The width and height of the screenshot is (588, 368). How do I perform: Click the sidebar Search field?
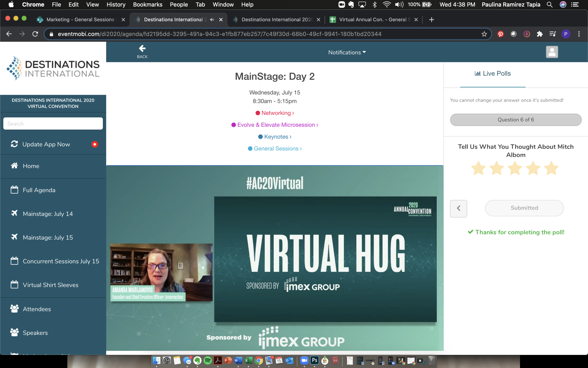point(53,123)
